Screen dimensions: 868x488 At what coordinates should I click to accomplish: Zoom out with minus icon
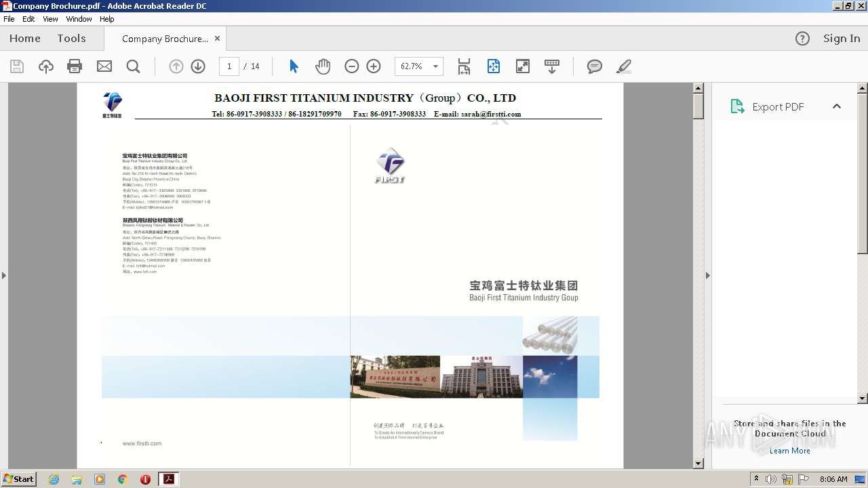351,66
